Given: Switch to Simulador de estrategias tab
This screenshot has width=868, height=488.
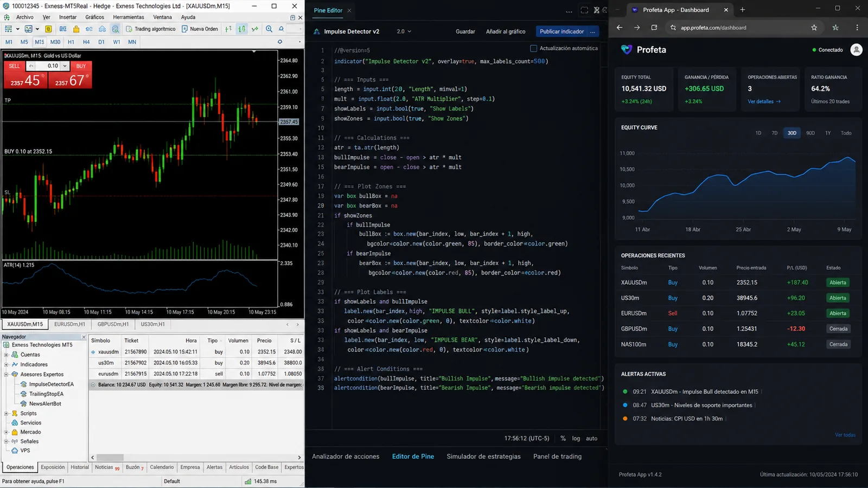Looking at the screenshot, I should pyautogui.click(x=483, y=457).
